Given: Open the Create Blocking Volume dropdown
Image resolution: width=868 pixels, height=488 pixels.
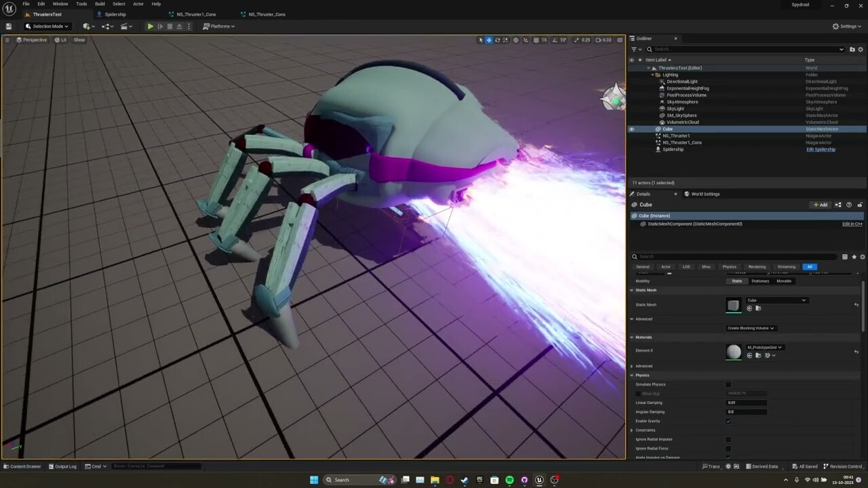Looking at the screenshot, I should (753, 327).
